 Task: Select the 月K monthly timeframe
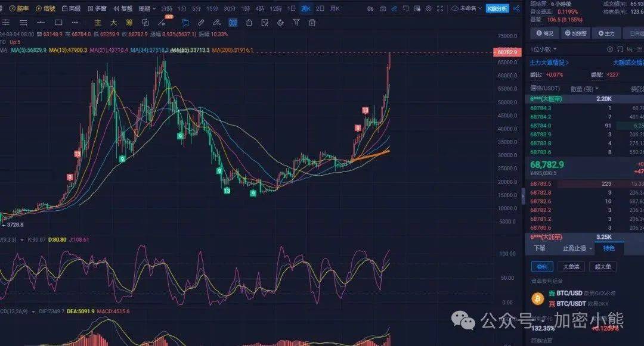click(335, 8)
